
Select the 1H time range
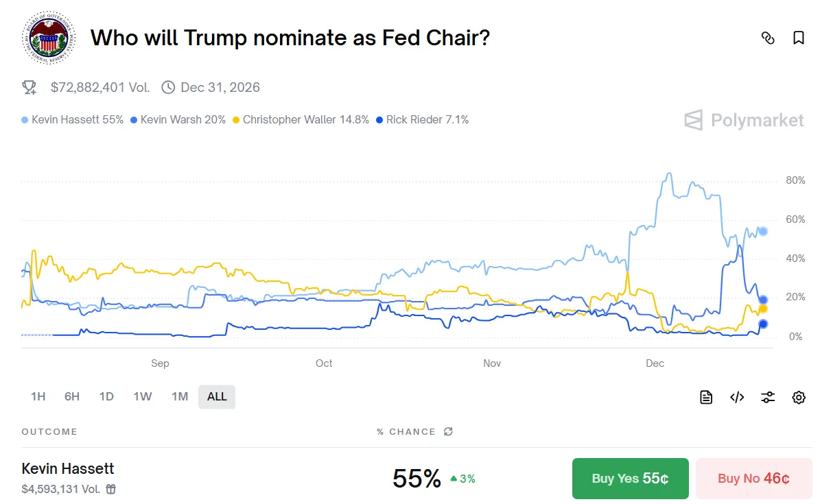[x=38, y=396]
